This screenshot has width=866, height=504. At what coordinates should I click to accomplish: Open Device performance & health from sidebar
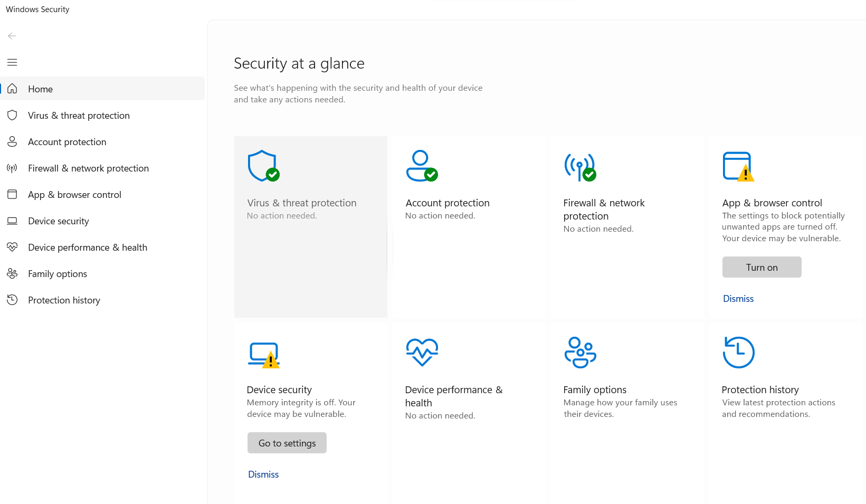pyautogui.click(x=103, y=247)
